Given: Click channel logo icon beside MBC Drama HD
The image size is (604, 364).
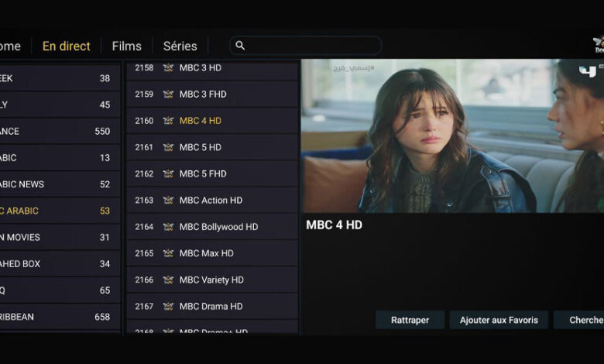Looking at the screenshot, I should [x=168, y=307].
